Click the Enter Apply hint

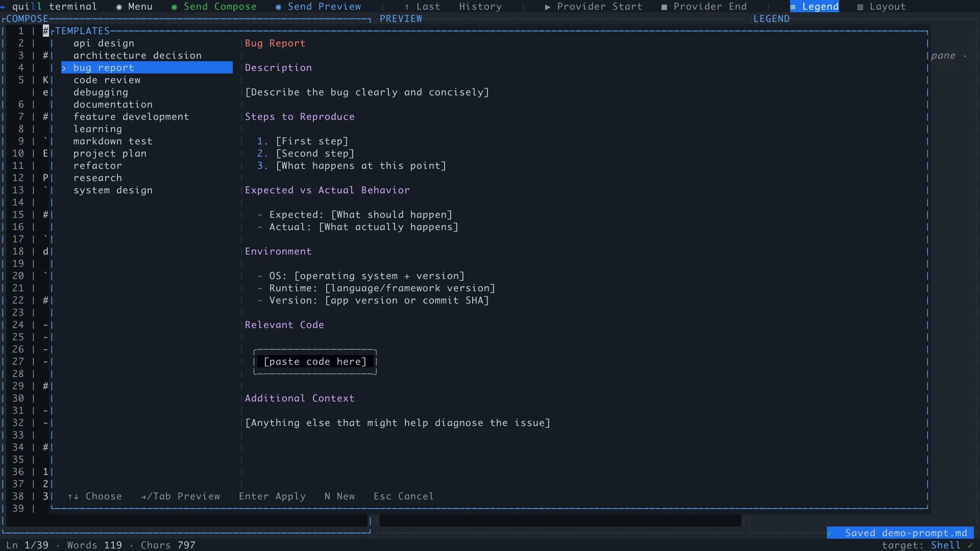click(x=272, y=496)
